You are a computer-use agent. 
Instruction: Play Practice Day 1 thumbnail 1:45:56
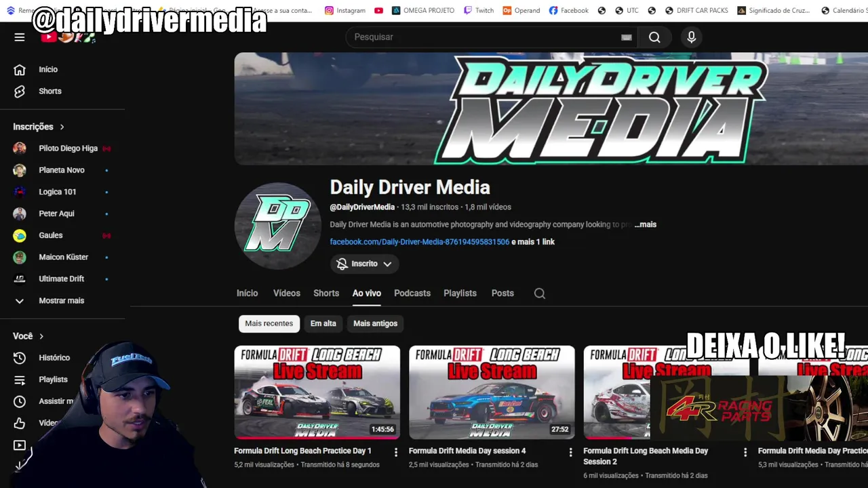tap(317, 392)
